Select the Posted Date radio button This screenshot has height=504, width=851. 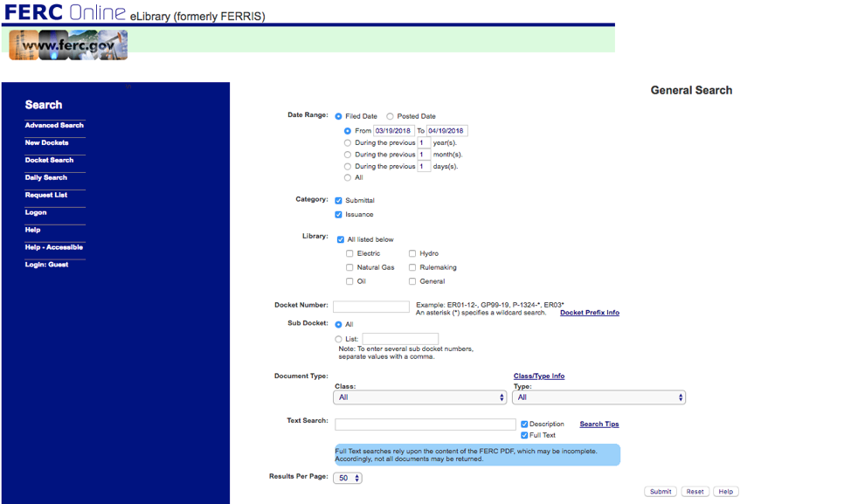coord(390,116)
